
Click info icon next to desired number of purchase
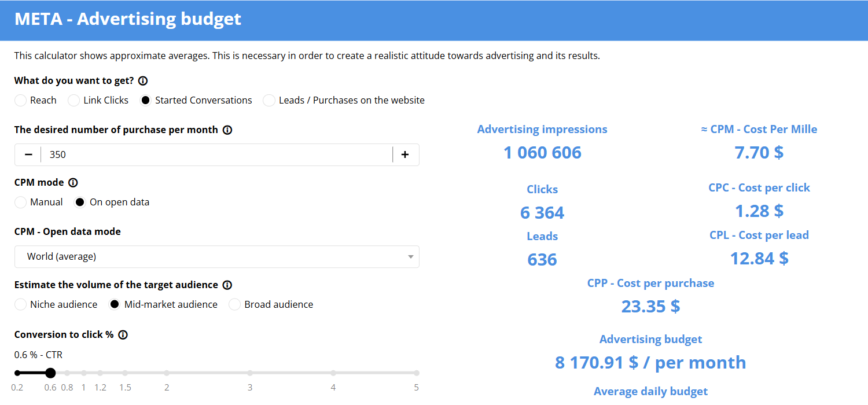227,130
